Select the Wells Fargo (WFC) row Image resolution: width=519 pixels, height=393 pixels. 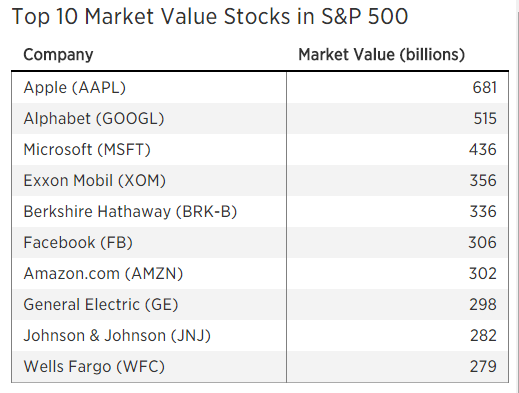260,367
